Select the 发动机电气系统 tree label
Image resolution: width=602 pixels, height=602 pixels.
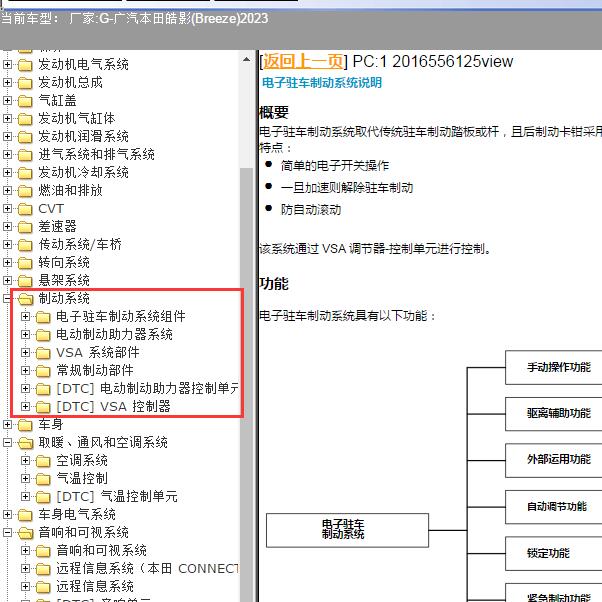pyautogui.click(x=83, y=64)
